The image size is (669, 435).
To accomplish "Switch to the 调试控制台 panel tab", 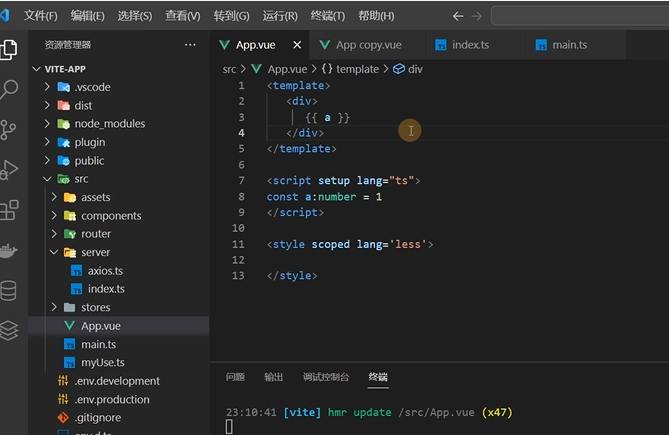I will pyautogui.click(x=326, y=377).
